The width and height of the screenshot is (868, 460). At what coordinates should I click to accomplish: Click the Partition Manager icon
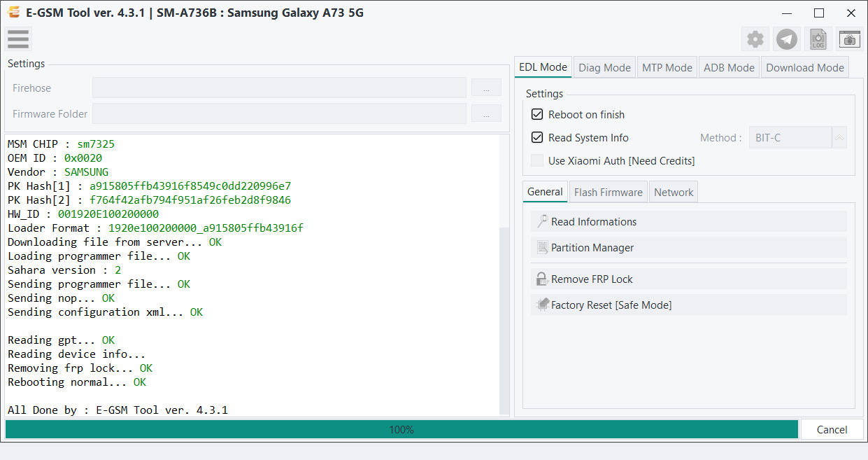click(542, 247)
